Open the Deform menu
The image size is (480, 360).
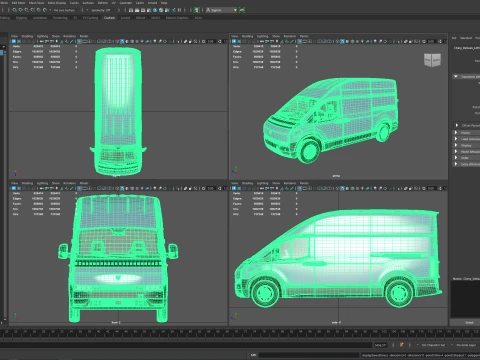click(103, 3)
